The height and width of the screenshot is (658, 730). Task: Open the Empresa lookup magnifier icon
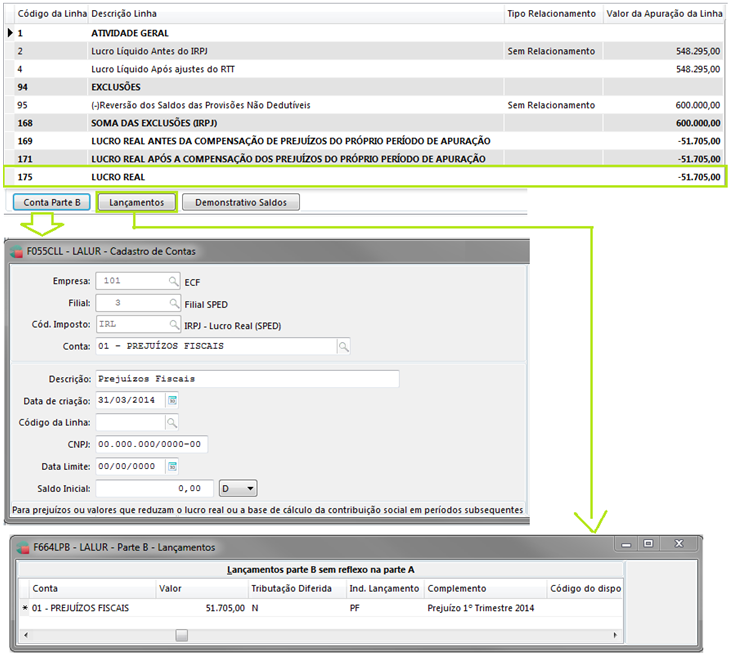pos(173,281)
